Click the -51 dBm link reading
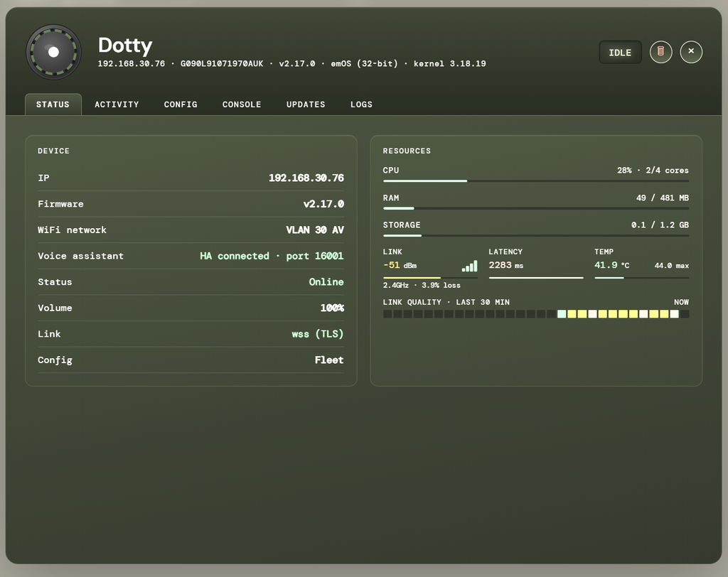The width and height of the screenshot is (728, 577). 400,265
